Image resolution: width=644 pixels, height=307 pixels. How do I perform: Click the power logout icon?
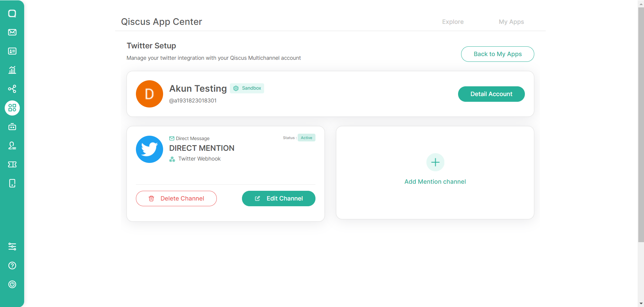tap(12, 284)
